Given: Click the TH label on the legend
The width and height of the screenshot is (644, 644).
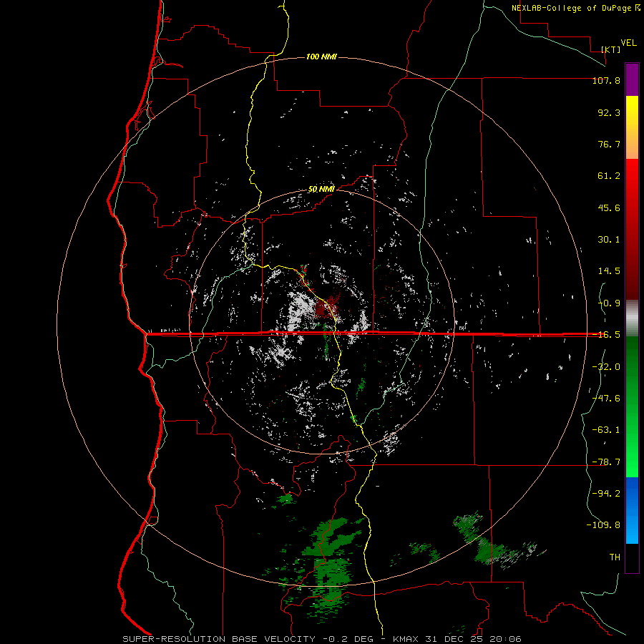Looking at the screenshot, I should pyautogui.click(x=615, y=557).
